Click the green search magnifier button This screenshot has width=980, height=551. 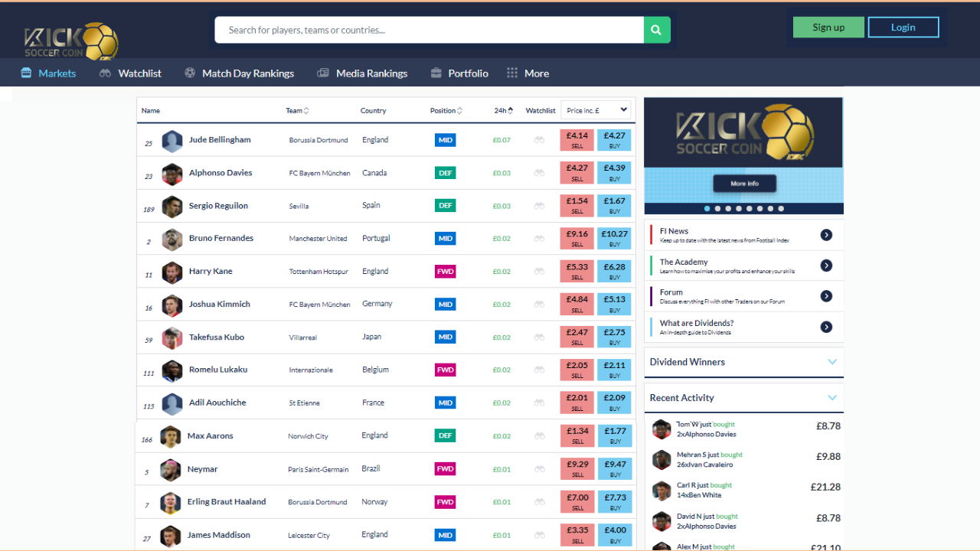point(657,30)
